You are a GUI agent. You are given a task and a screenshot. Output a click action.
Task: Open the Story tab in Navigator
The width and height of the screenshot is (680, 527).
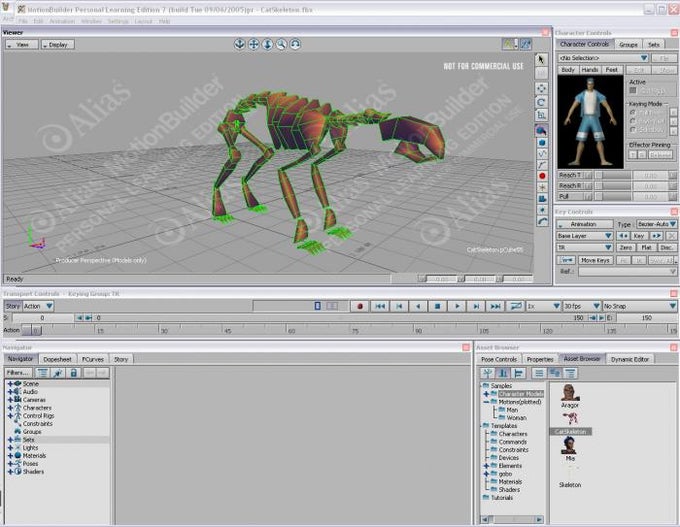(x=121, y=360)
